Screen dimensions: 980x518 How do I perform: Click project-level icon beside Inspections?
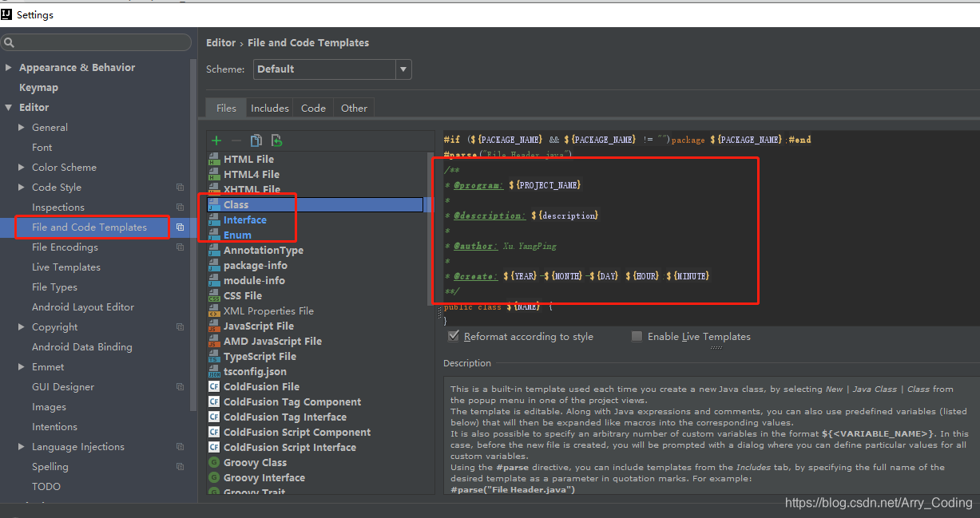coord(180,208)
